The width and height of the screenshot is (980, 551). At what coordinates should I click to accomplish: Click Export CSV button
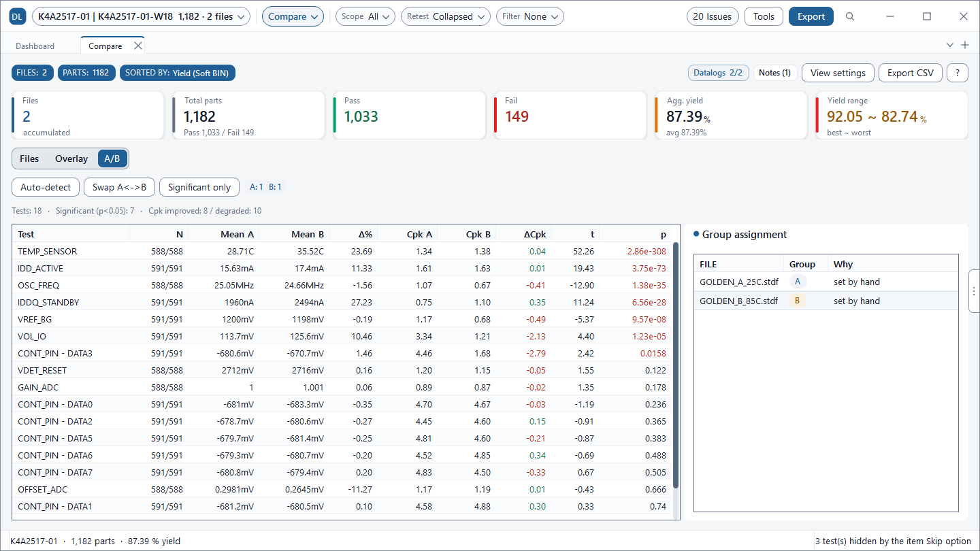[x=911, y=73]
